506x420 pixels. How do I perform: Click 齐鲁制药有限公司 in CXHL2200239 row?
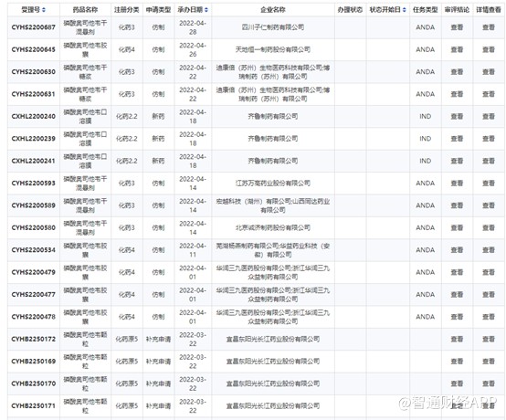tap(273, 139)
